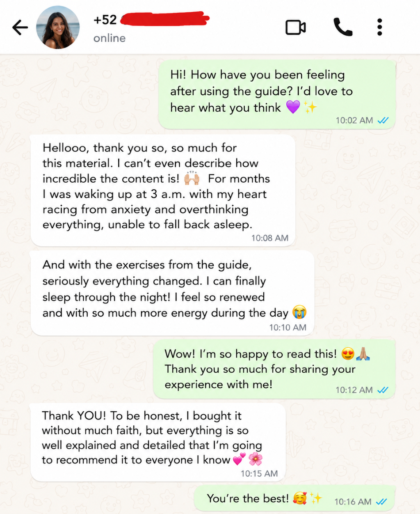
Task: Tap the pink flower emoji
Action: coord(256,459)
